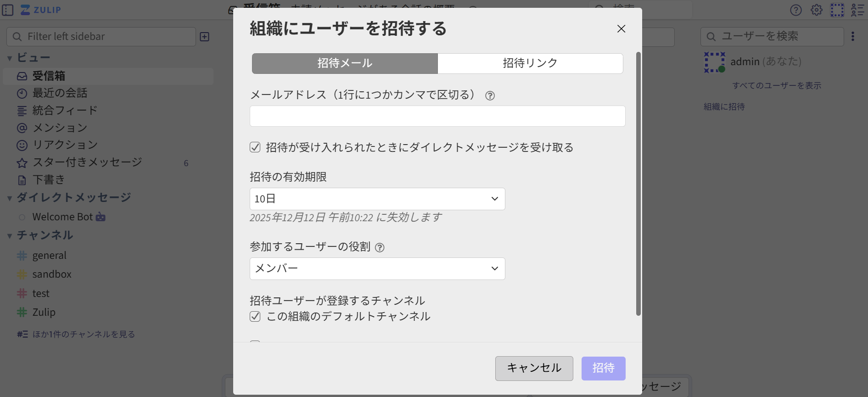Collapse the ビュー section
The width and height of the screenshot is (868, 397).
point(9,57)
